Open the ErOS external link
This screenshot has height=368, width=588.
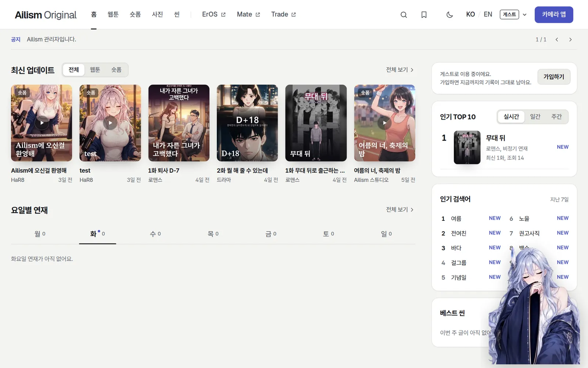click(214, 14)
